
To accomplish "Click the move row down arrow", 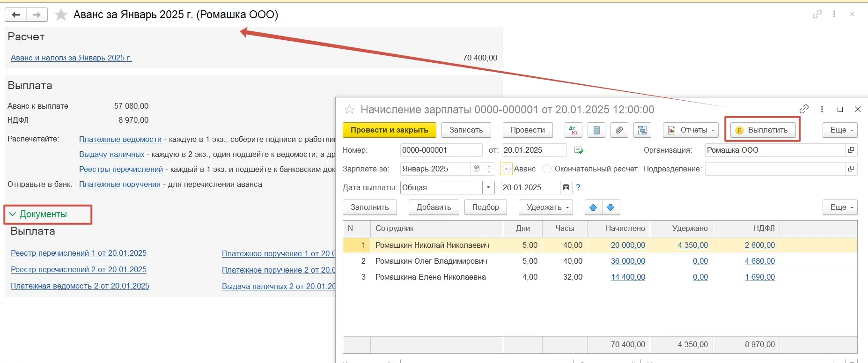I will [x=611, y=207].
